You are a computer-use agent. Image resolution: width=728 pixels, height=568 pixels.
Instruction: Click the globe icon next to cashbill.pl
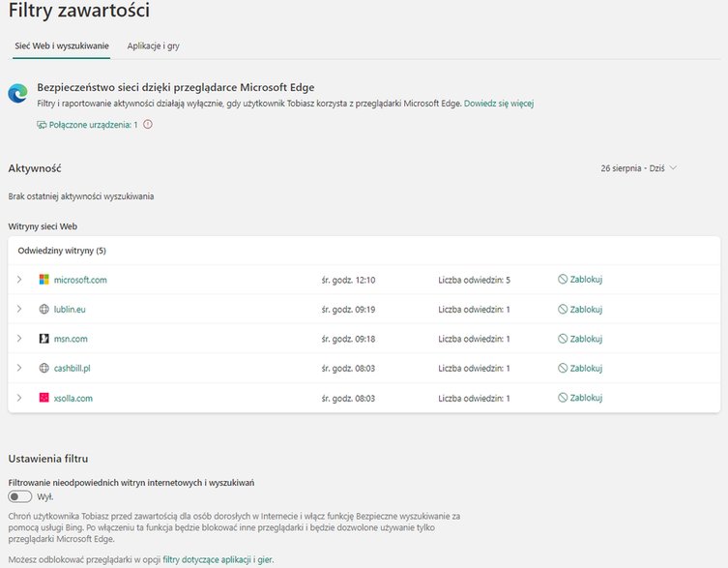(44, 368)
